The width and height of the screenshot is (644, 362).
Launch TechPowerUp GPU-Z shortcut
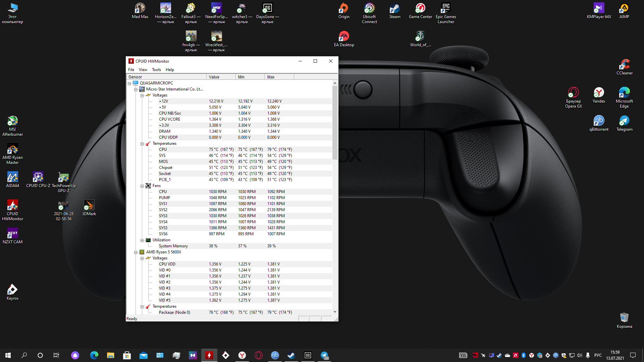pos(63,178)
